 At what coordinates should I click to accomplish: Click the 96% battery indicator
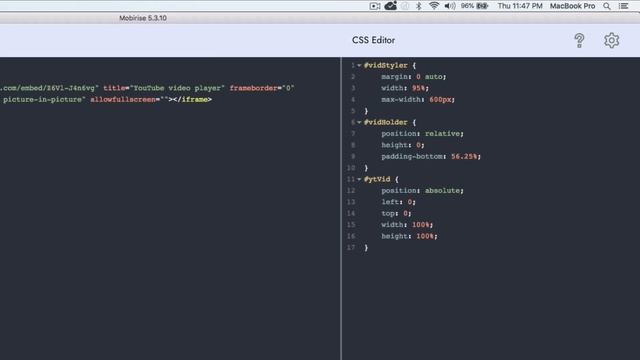click(474, 6)
